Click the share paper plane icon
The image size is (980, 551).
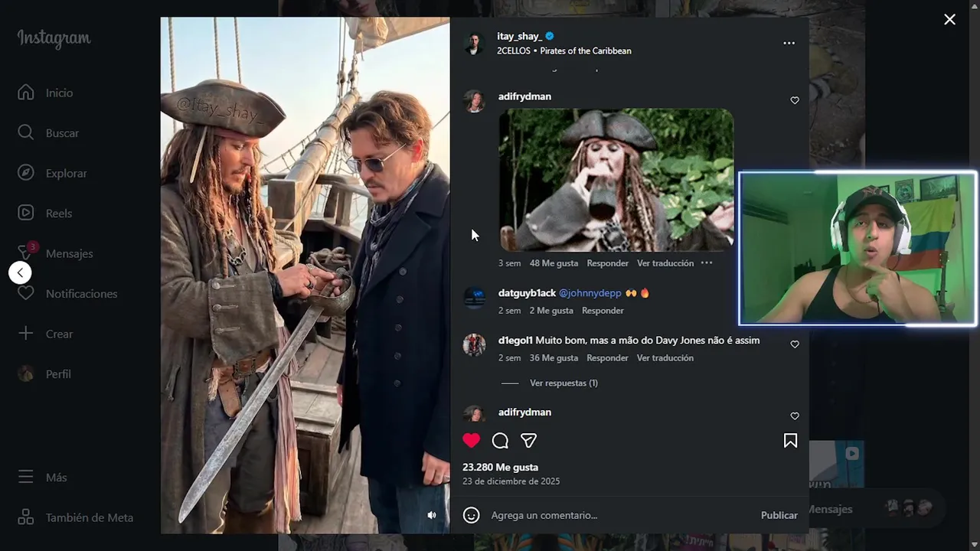(x=528, y=441)
